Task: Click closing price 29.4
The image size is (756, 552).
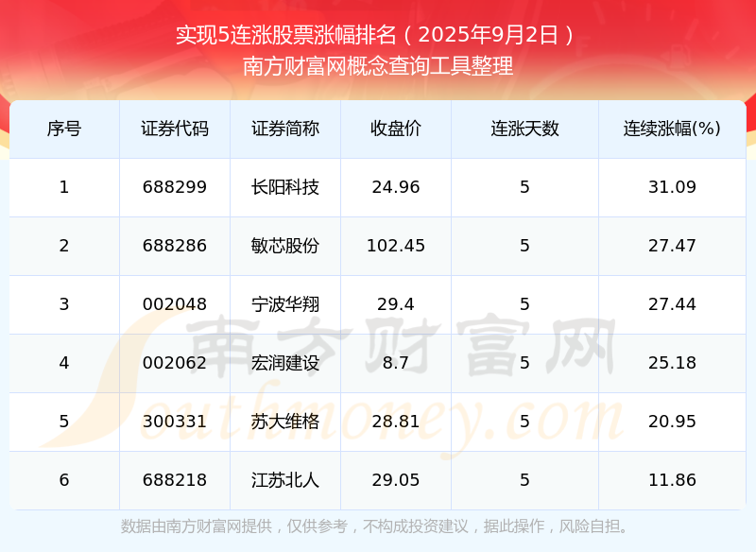Action: 396,304
